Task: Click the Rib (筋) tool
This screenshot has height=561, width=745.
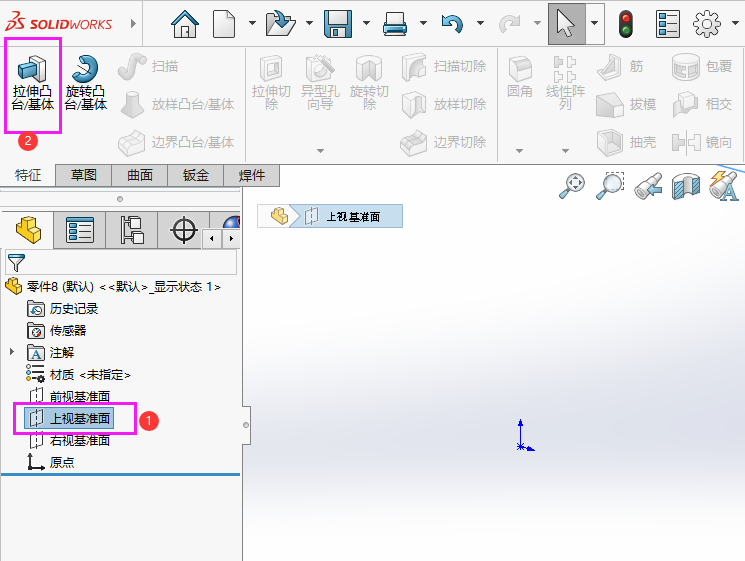Action: [x=621, y=67]
